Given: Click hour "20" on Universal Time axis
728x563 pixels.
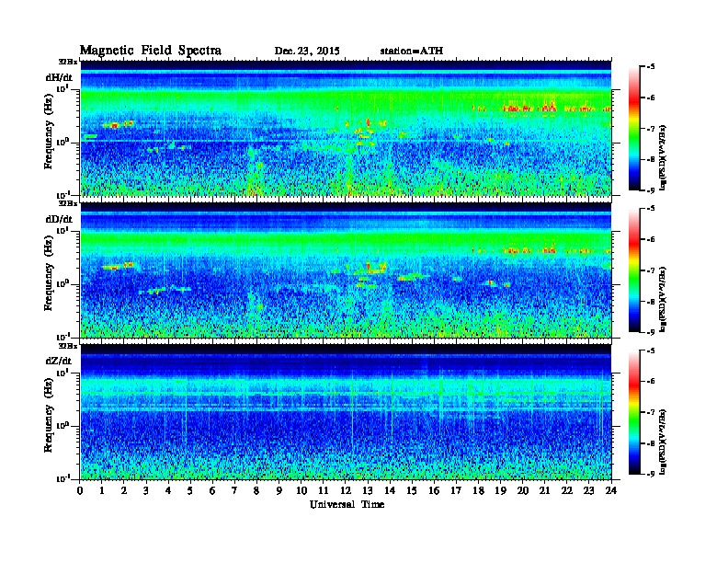Looking at the screenshot, I should point(523,491).
